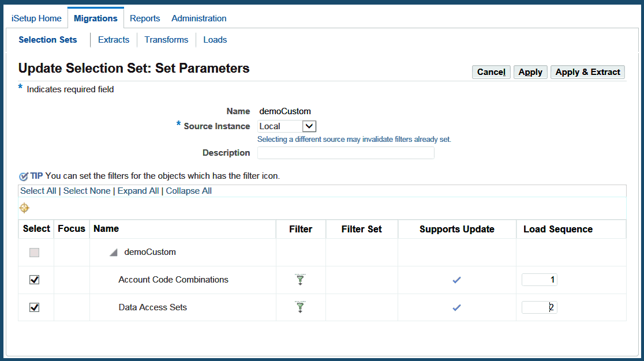This screenshot has height=361, width=644.
Task: Toggle the demoCustom root checkbox
Action: tap(35, 252)
